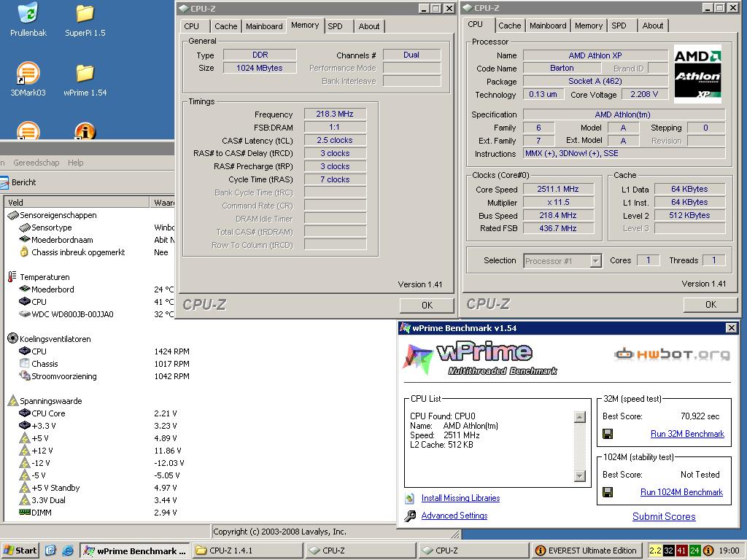Click the AMD Athlon XP logo
The height and width of the screenshot is (560, 747).
point(697,74)
